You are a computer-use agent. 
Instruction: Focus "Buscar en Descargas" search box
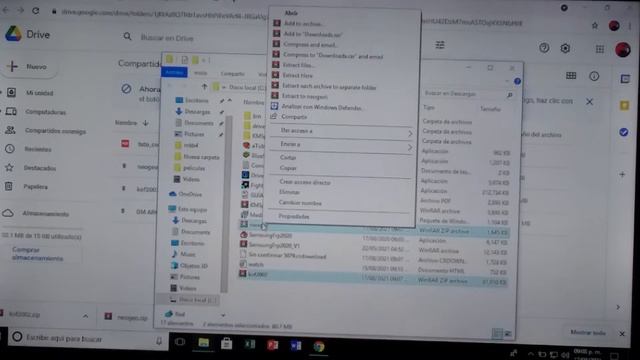click(x=468, y=94)
